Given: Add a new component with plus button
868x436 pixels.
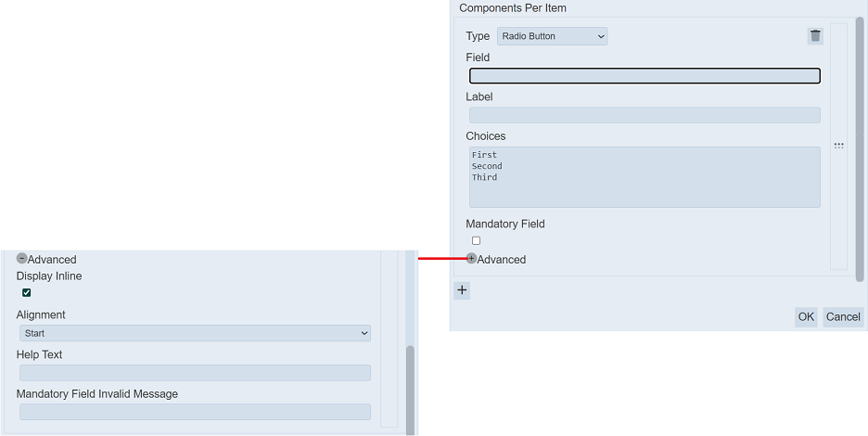Looking at the screenshot, I should pos(462,290).
